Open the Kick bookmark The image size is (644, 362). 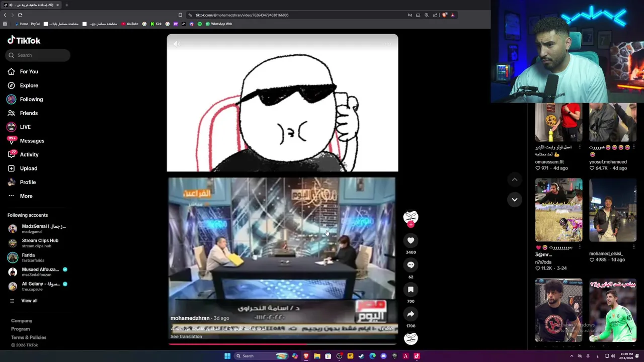pos(155,24)
